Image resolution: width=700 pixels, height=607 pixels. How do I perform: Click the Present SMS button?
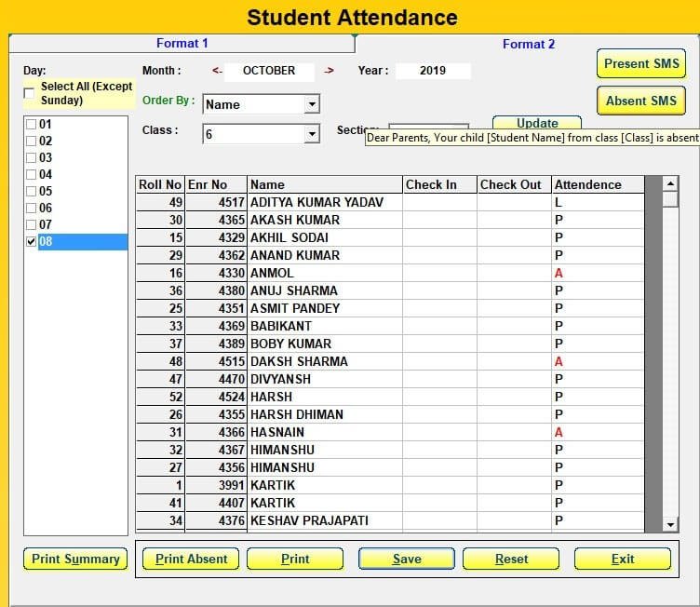point(641,63)
